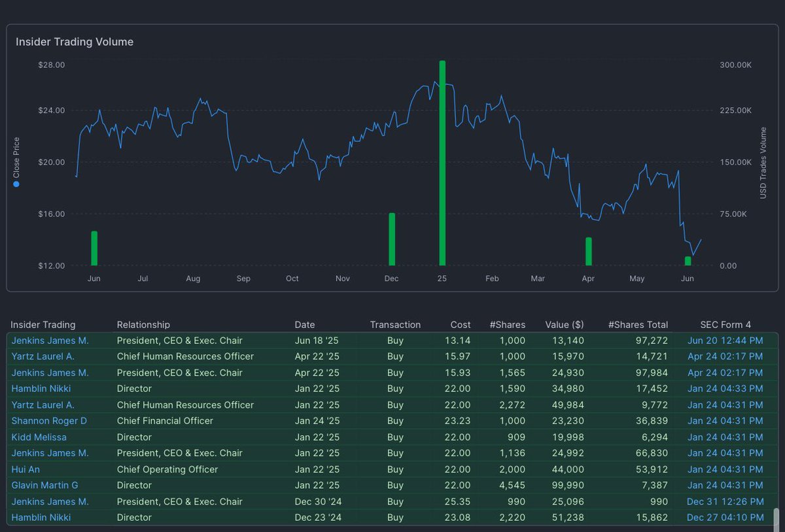
Task: Open Jenkins James M. link in Dec 30 '24 row
Action: click(50, 501)
